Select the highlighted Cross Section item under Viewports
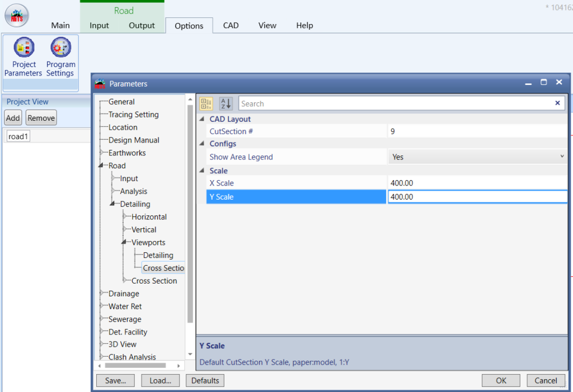The height and width of the screenshot is (392, 573). pyautogui.click(x=163, y=268)
